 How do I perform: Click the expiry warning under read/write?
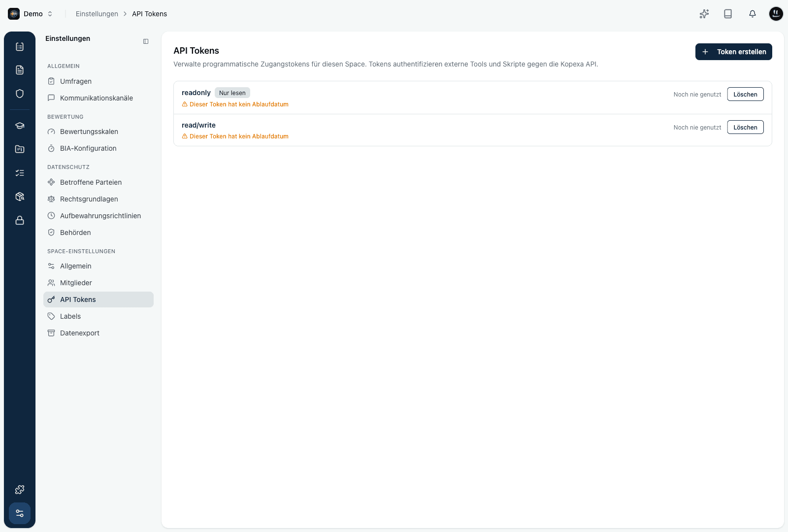[235, 136]
